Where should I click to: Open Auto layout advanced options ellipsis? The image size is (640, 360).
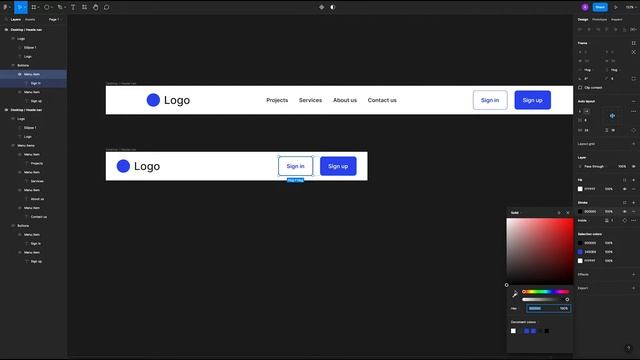pos(633,111)
